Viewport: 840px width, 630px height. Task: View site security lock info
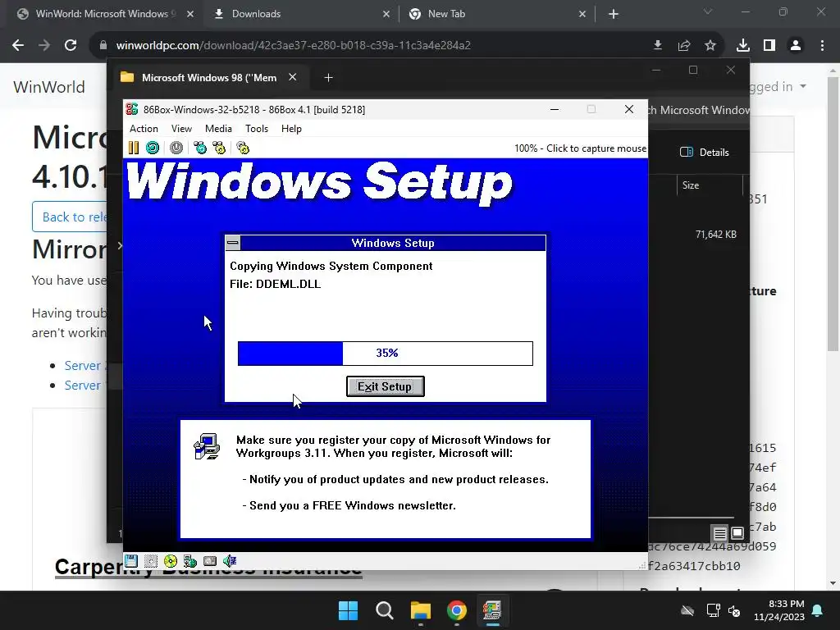[103, 46]
